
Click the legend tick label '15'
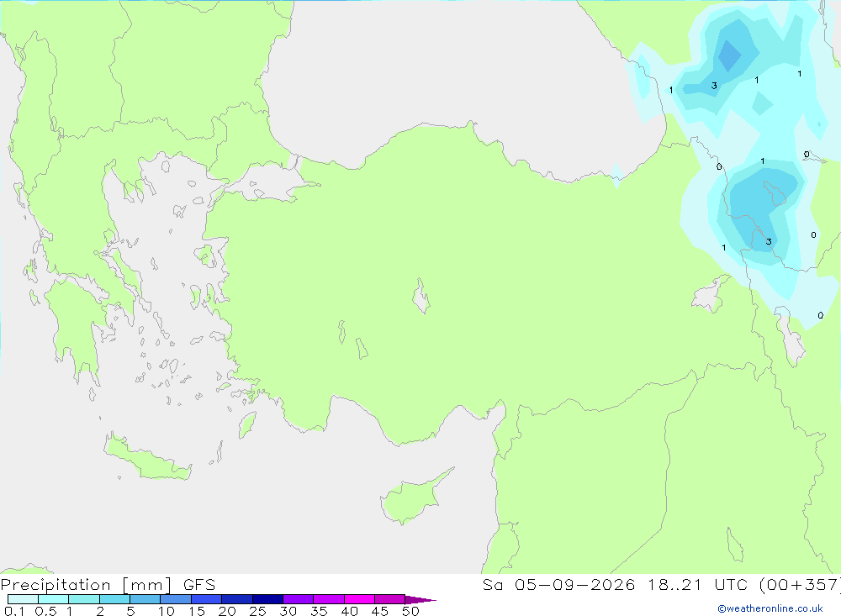pos(197,611)
